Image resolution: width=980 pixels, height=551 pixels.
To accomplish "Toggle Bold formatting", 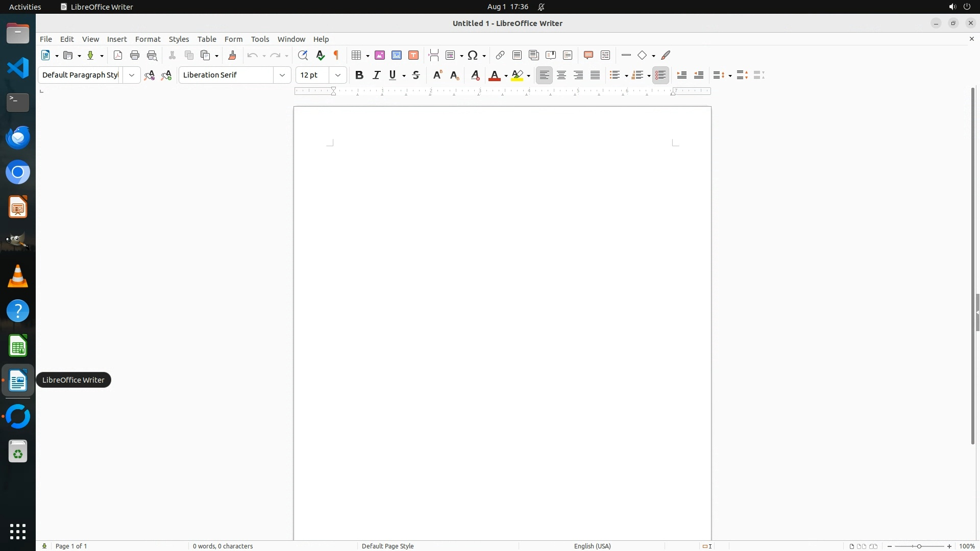I will point(359,76).
